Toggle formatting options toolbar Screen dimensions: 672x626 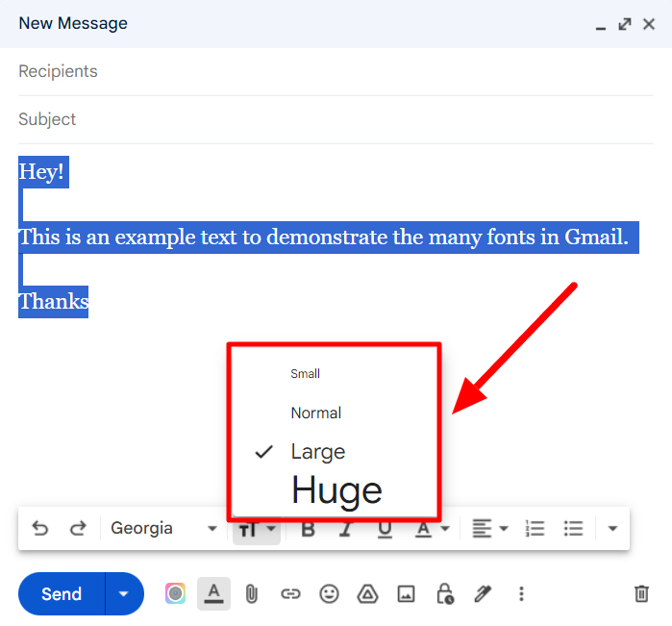[x=213, y=594]
